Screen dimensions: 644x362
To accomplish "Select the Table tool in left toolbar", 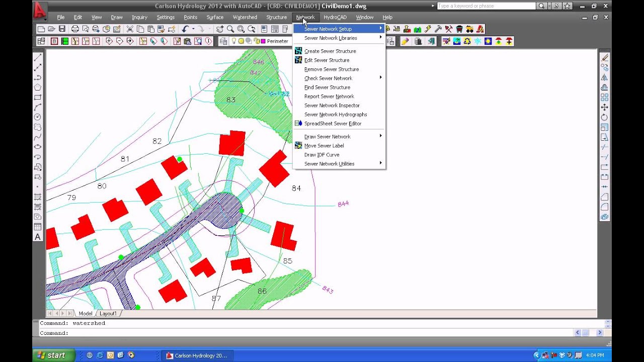I will pos(38,227).
